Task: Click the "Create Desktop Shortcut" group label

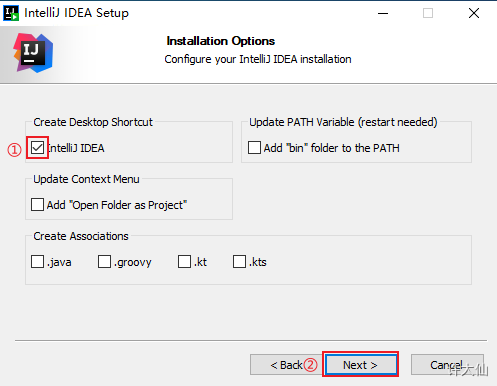Action: [93, 122]
